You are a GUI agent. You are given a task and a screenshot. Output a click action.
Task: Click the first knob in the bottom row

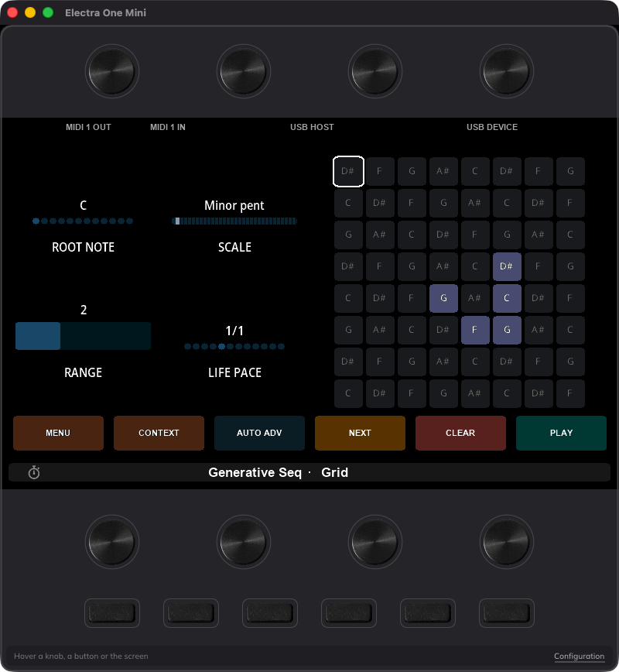(x=111, y=542)
